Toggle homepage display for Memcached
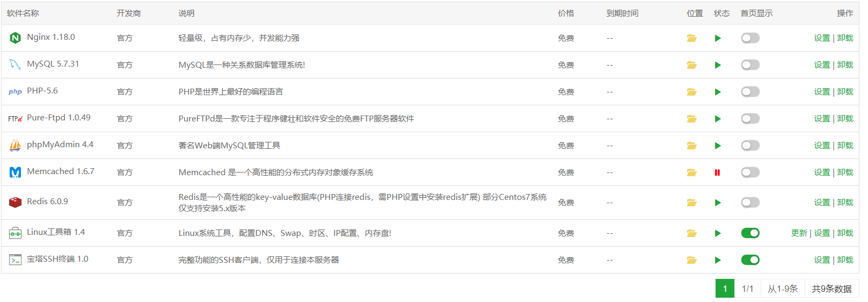Screen dimensions: 868x302 pyautogui.click(x=750, y=172)
